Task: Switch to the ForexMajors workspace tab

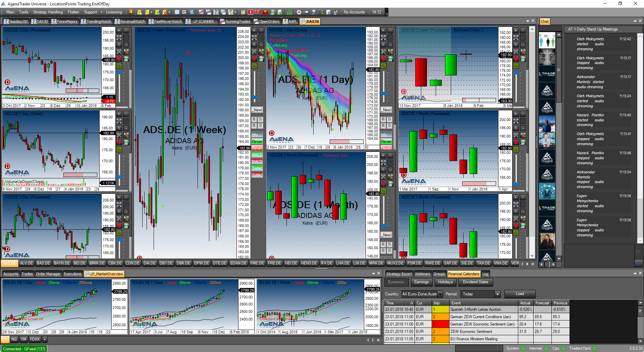Action: (x=64, y=21)
